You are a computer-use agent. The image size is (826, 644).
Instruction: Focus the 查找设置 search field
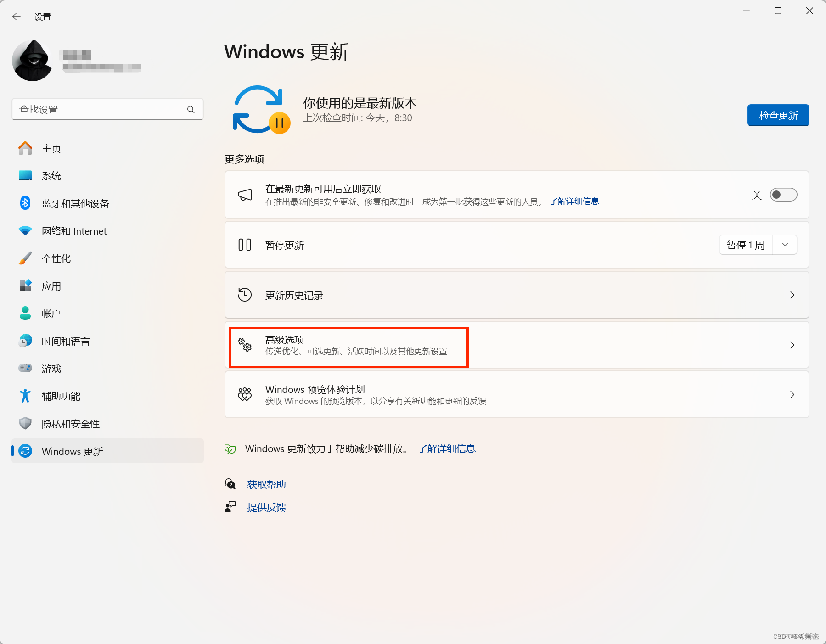(107, 109)
